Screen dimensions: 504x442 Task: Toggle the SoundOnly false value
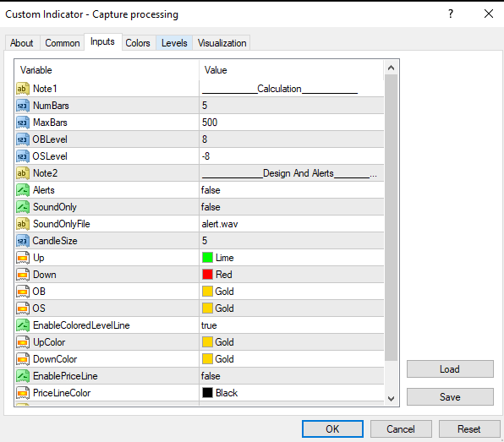[x=292, y=207]
